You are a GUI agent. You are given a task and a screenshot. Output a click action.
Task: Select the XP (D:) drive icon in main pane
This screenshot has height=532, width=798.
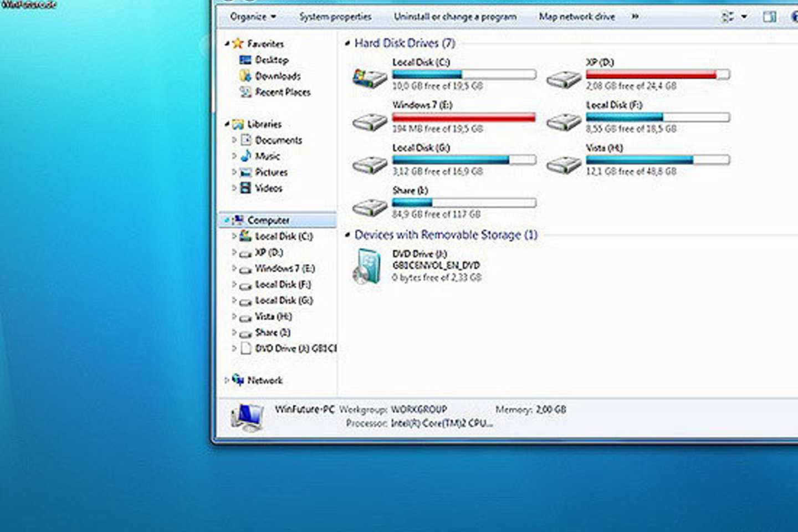[564, 79]
